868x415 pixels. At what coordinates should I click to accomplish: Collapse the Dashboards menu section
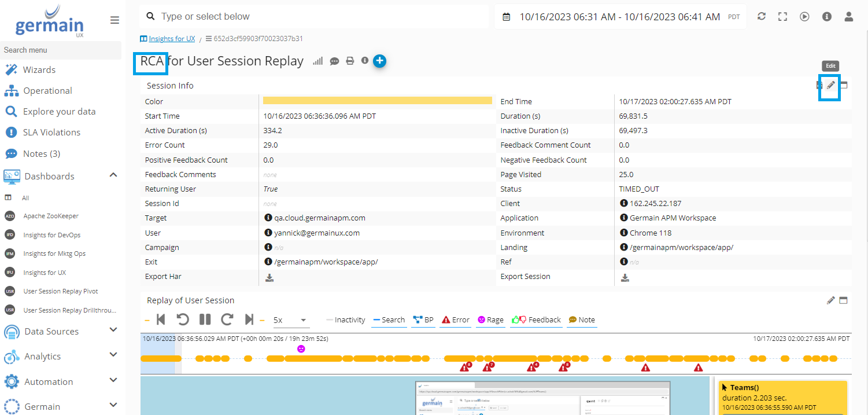[x=113, y=175]
